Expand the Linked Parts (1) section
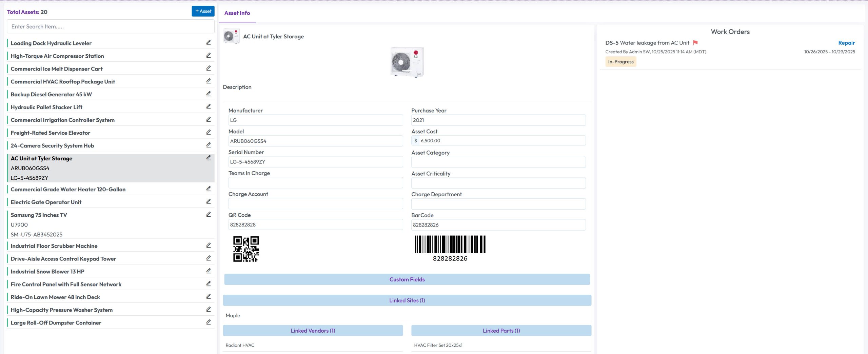 pyautogui.click(x=501, y=330)
